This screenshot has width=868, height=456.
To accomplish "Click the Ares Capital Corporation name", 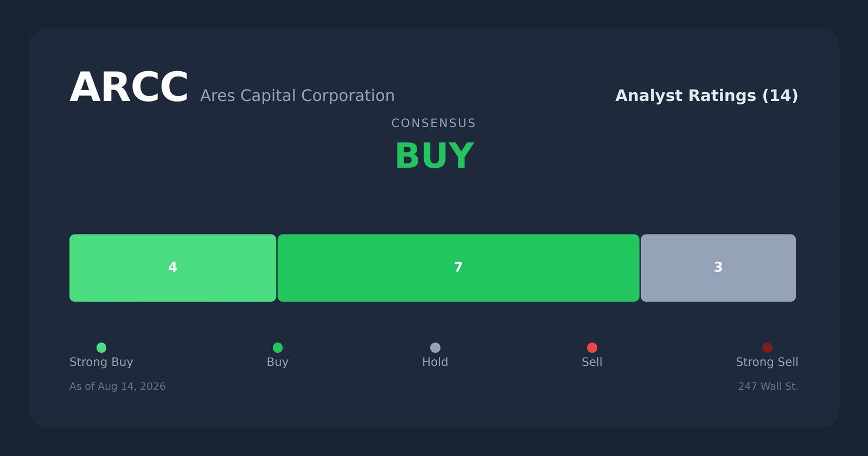I will (x=297, y=96).
